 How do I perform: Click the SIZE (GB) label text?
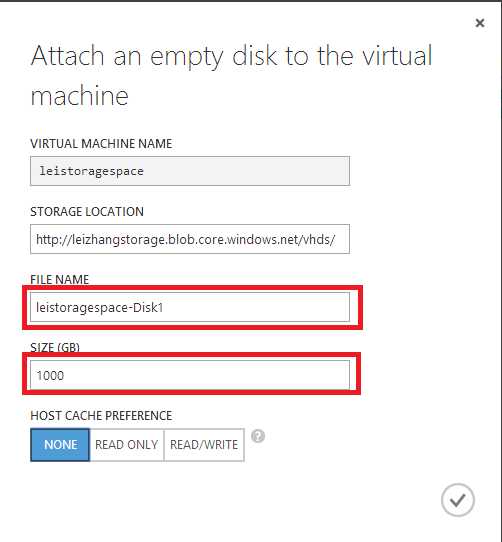click(x=55, y=347)
